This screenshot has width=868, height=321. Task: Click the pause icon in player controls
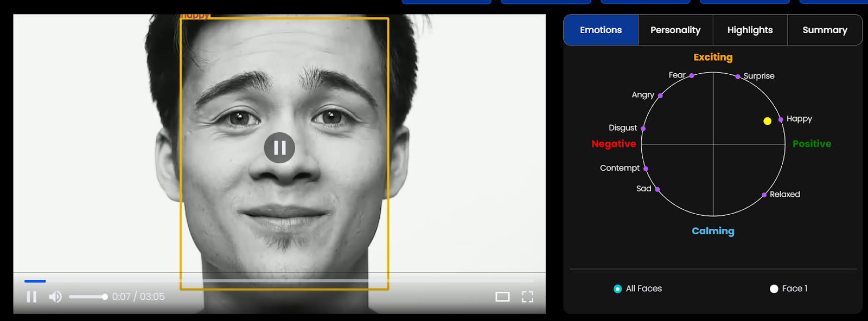(x=31, y=297)
